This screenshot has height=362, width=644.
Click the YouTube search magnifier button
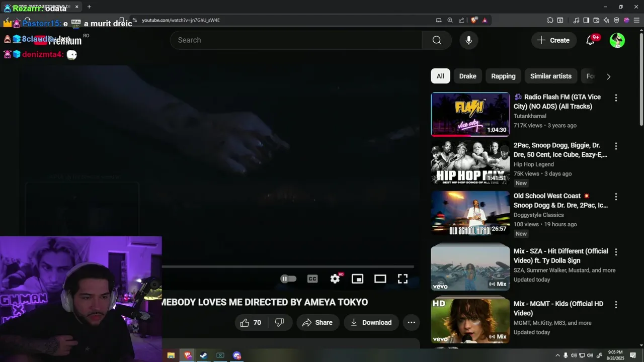click(437, 40)
